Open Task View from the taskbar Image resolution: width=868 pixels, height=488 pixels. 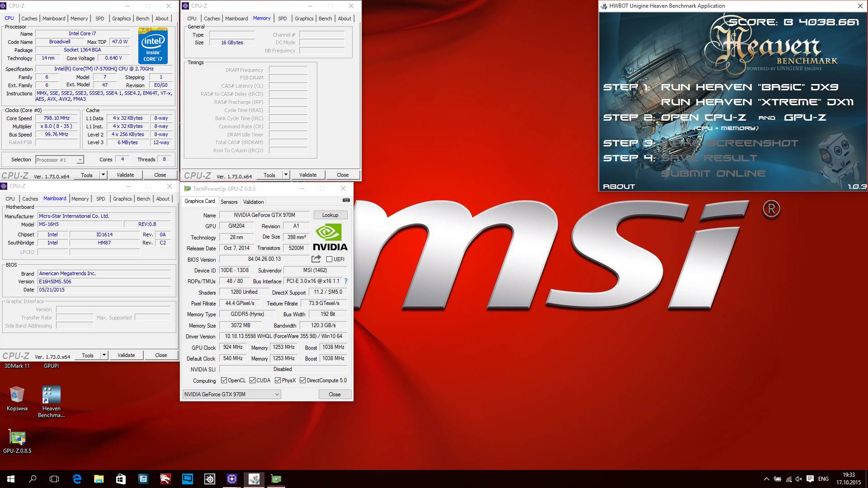click(x=54, y=479)
